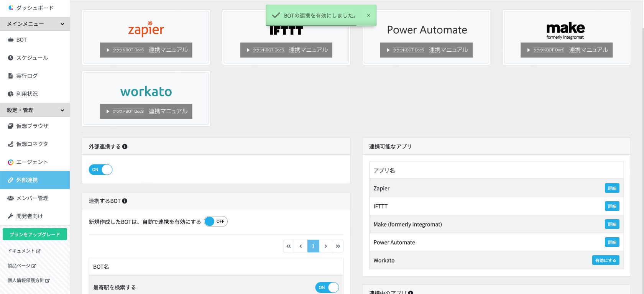Screen dimensions: 644x294
Task: Go to previous page of BOT list
Action: point(301,246)
